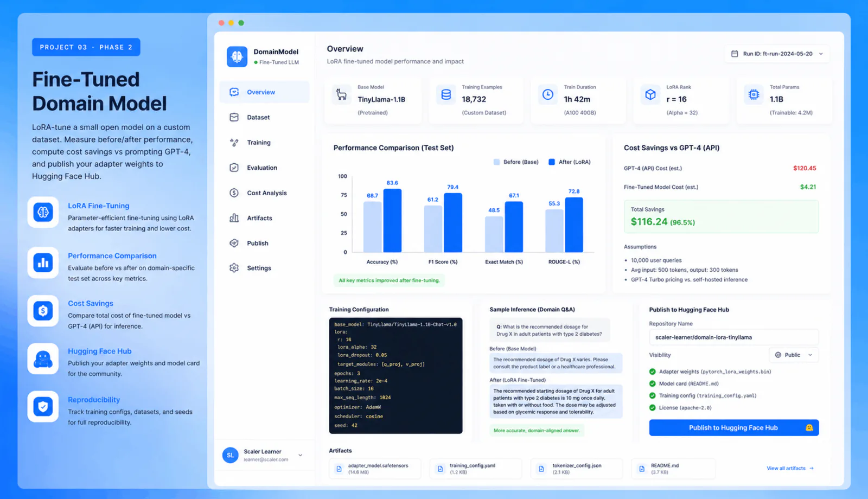Click the 'learning_rate: 2e-4' config line
Image resolution: width=868 pixels, height=499 pixels.
[361, 381]
